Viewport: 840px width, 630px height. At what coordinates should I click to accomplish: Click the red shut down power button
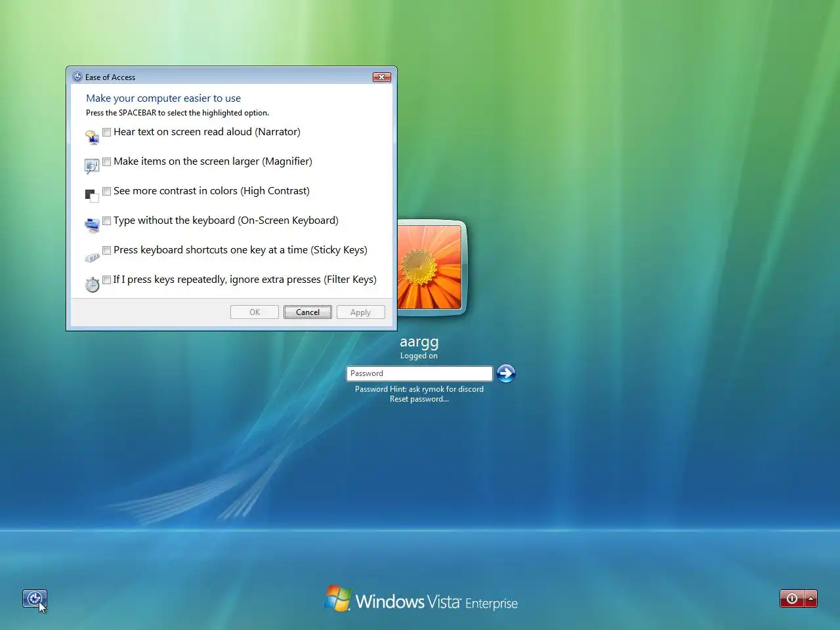coord(792,598)
